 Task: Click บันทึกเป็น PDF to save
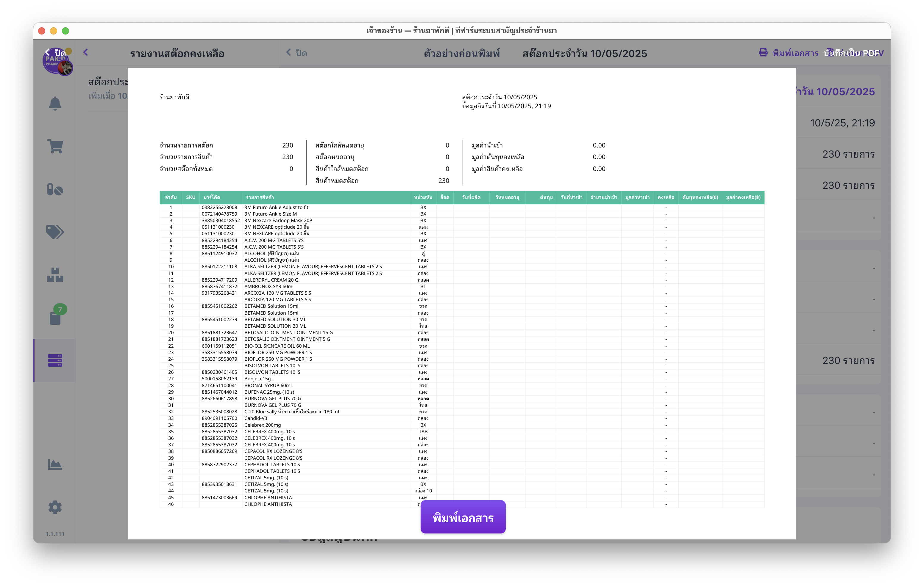point(851,53)
